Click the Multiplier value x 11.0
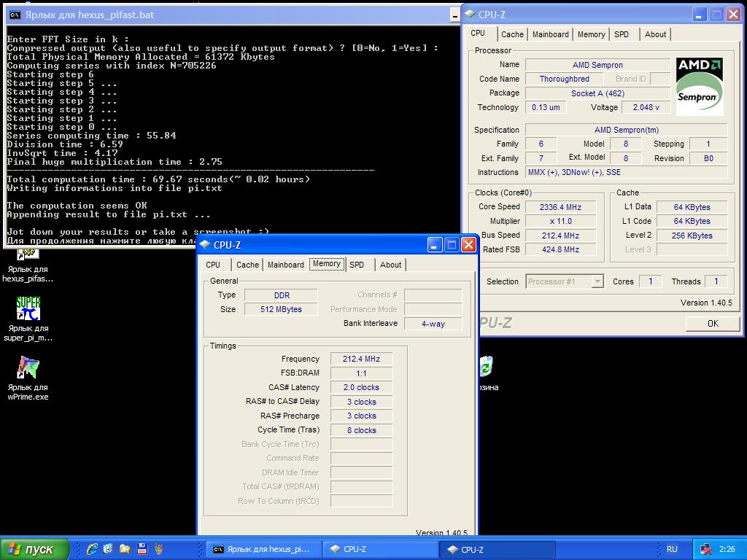 [x=560, y=221]
